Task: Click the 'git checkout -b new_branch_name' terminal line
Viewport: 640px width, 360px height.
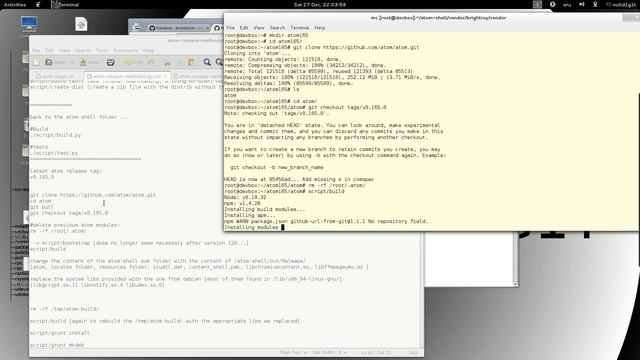Action: (x=277, y=167)
